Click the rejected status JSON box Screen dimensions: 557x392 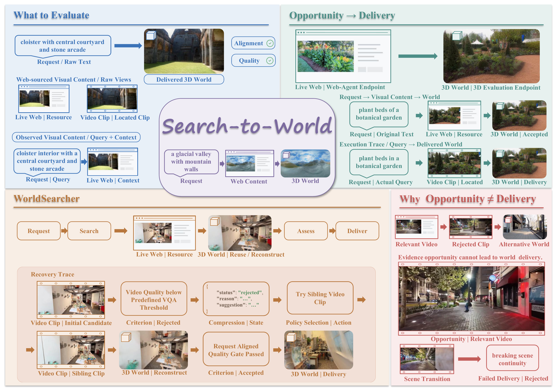[x=236, y=299]
